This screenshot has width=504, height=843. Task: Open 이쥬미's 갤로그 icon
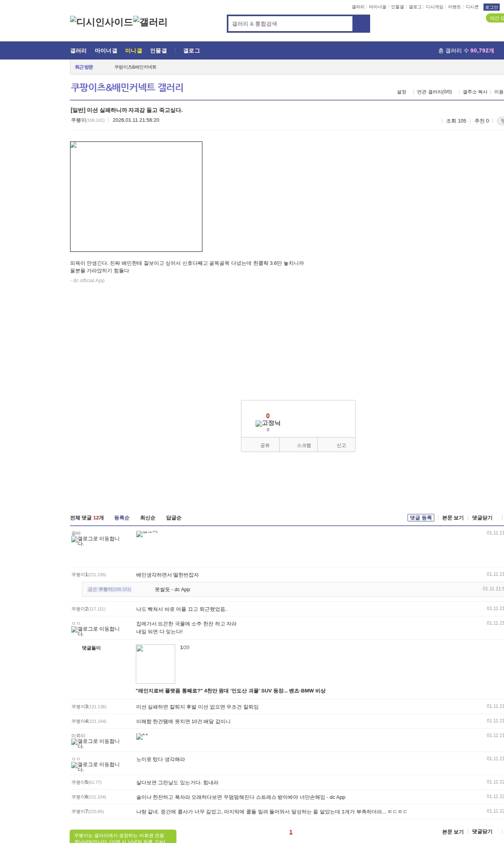click(95, 744)
